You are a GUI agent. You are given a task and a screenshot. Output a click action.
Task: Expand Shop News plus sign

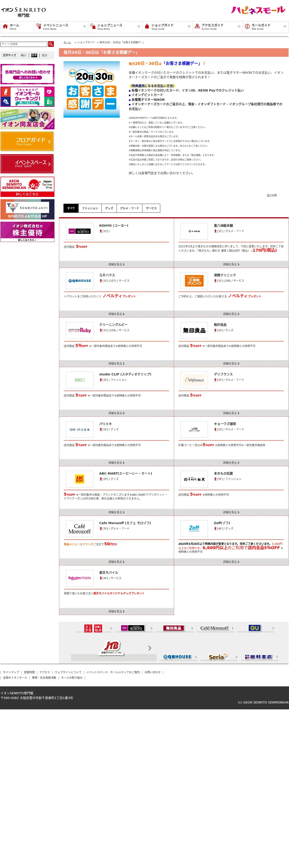pyautogui.click(x=139, y=27)
